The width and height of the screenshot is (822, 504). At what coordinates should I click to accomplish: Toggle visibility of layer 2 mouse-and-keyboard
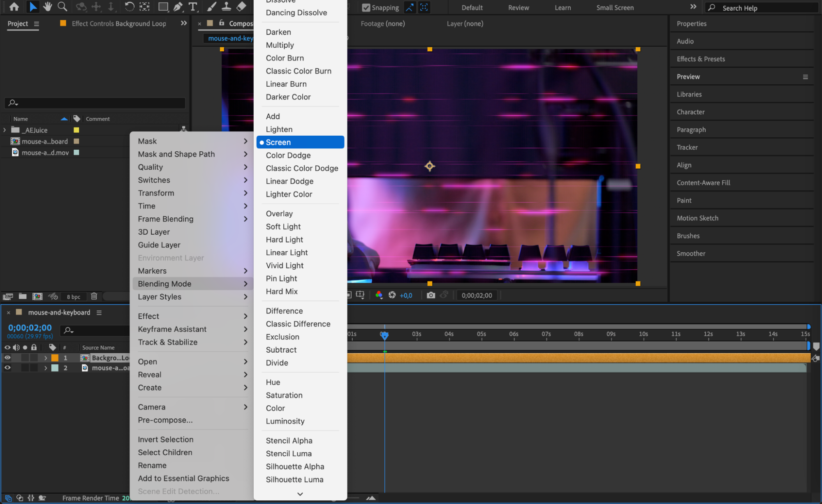7,368
